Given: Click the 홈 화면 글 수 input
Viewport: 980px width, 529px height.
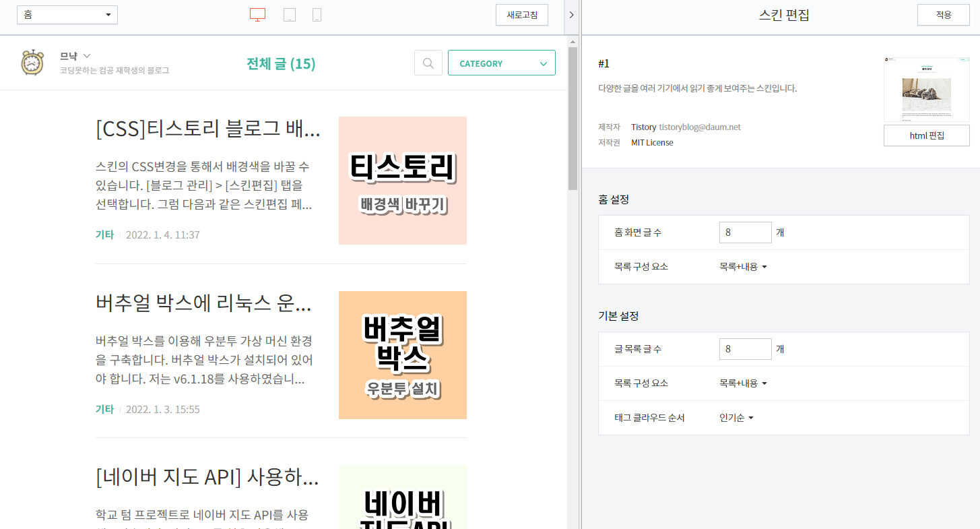Looking at the screenshot, I should point(745,232).
